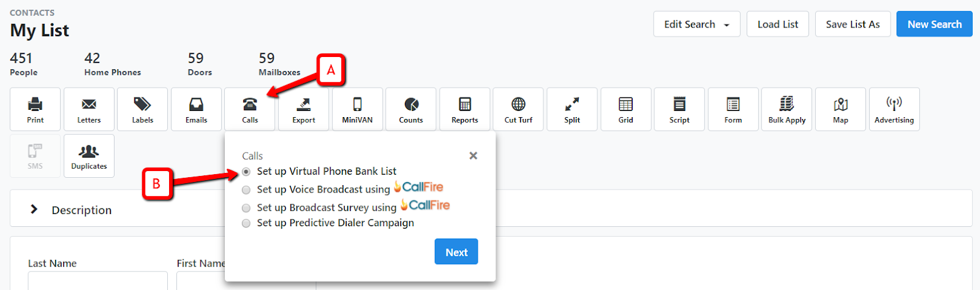Open the Duplicates tool
This screenshot has width=980, height=290.
(x=89, y=156)
